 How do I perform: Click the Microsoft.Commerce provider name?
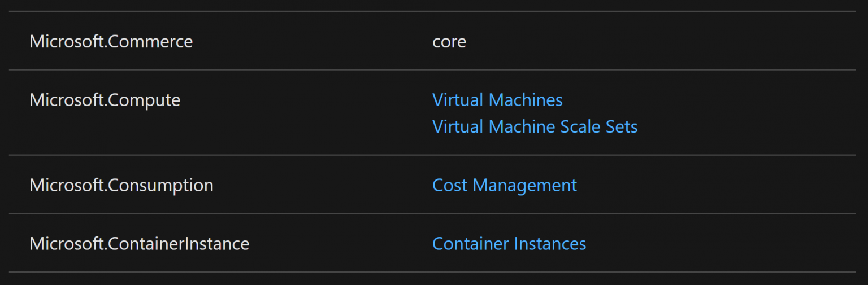pos(111,41)
